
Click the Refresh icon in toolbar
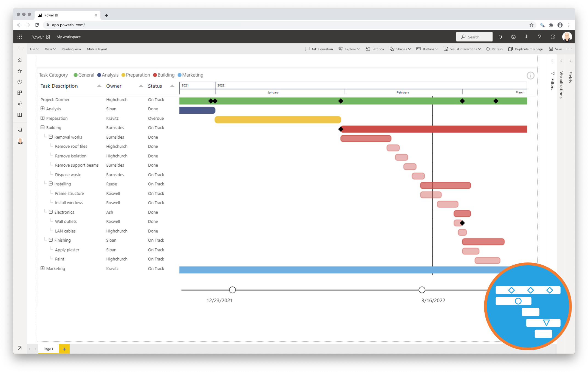488,48
